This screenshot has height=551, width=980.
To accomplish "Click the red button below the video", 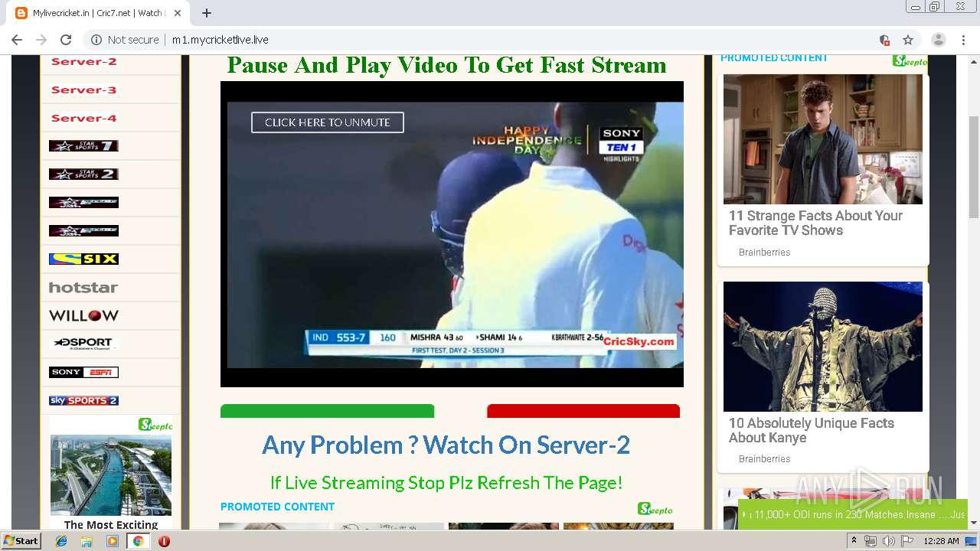I will point(583,411).
